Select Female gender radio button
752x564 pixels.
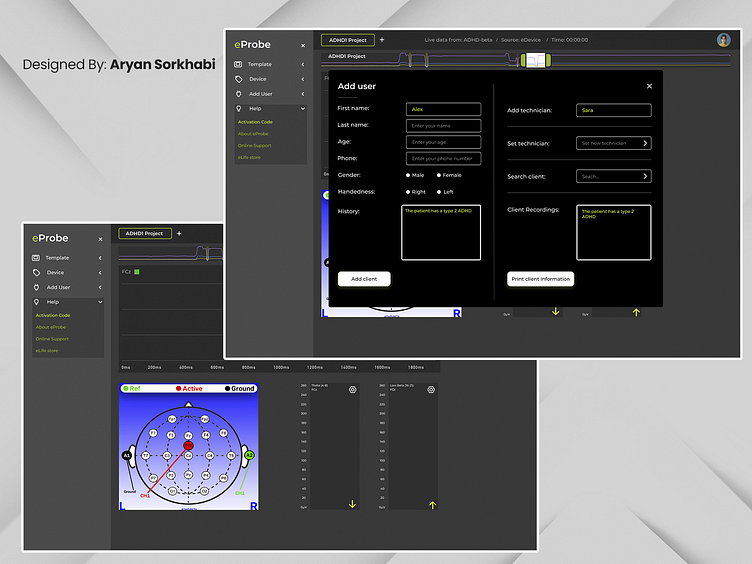coord(436,175)
